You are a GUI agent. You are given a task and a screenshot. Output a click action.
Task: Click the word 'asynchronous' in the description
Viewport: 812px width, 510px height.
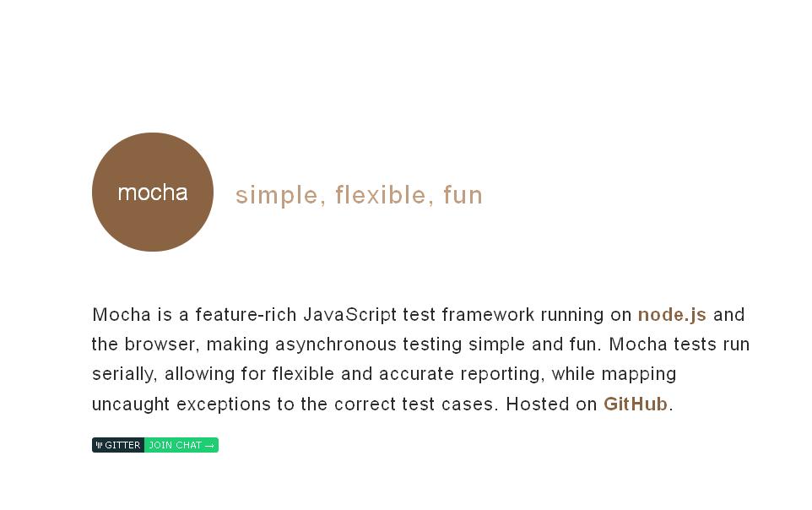[335, 345]
